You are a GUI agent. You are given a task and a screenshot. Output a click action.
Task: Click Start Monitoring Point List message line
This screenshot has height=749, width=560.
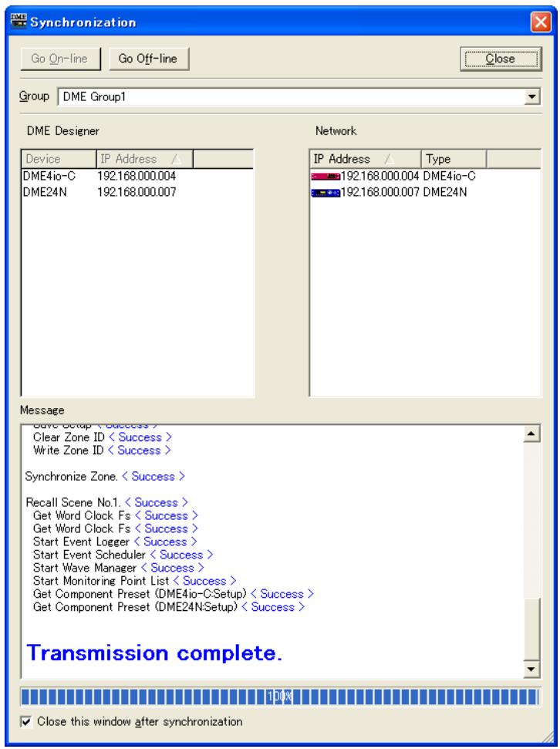pyautogui.click(x=135, y=581)
